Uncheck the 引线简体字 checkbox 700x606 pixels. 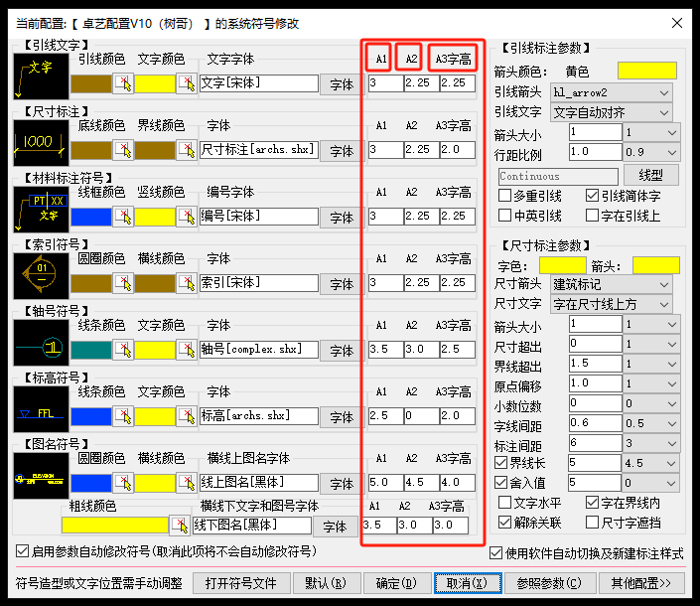(x=593, y=197)
